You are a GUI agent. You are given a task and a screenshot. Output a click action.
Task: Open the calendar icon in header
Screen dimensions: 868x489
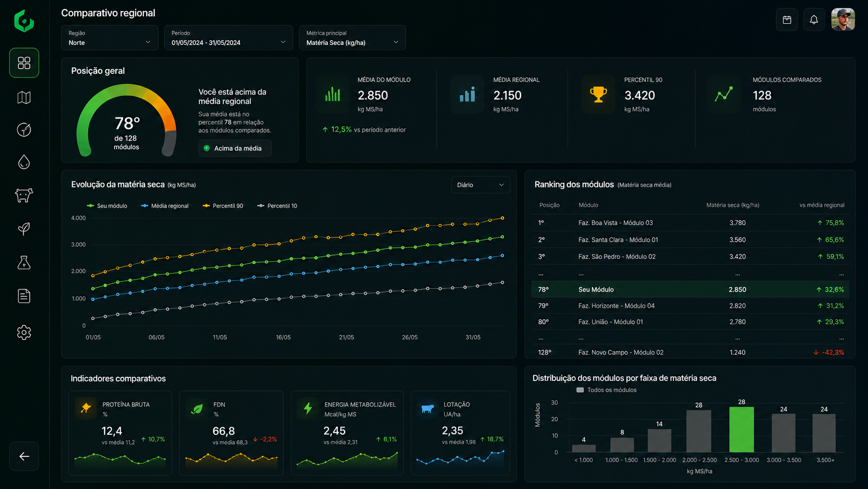787,20
